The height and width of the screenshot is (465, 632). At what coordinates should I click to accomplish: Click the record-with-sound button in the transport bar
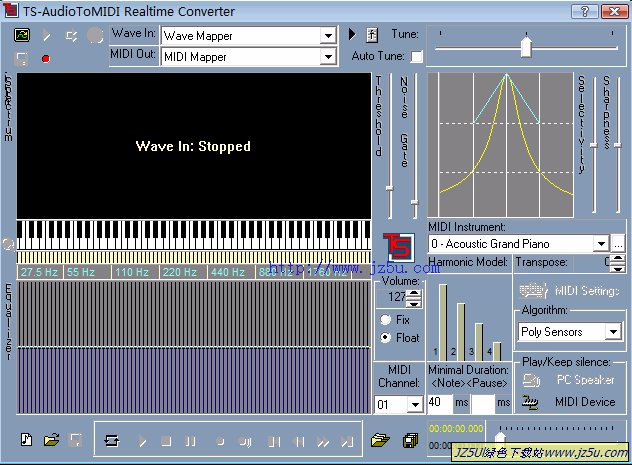[245, 442]
